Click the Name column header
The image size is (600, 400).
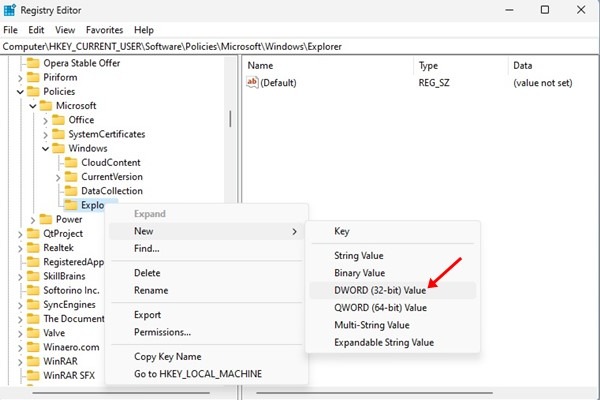260,65
